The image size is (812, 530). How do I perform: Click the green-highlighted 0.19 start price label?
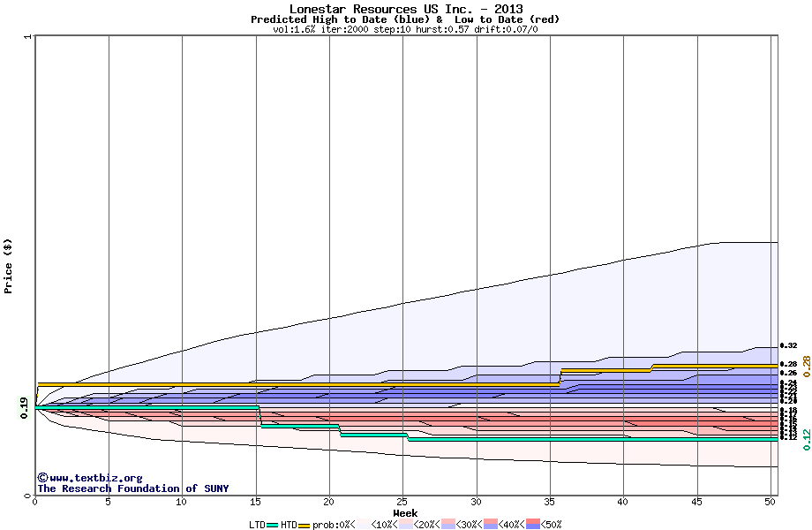(x=24, y=408)
